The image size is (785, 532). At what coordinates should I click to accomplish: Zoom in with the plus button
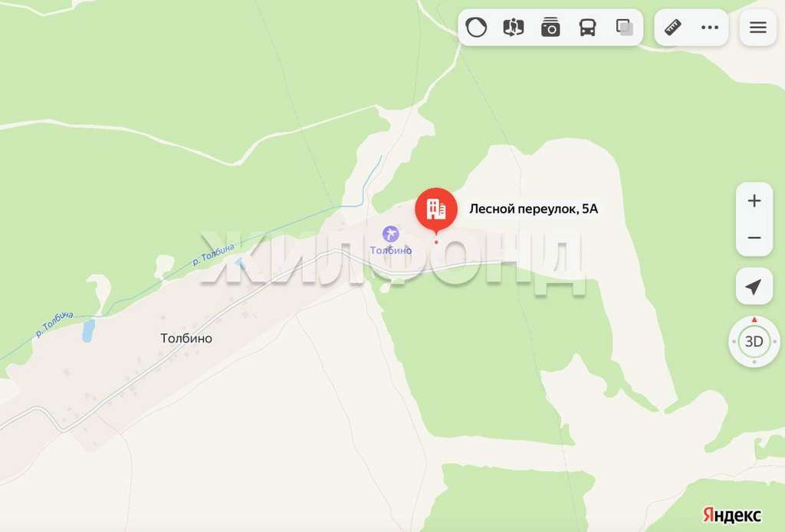[x=754, y=201]
